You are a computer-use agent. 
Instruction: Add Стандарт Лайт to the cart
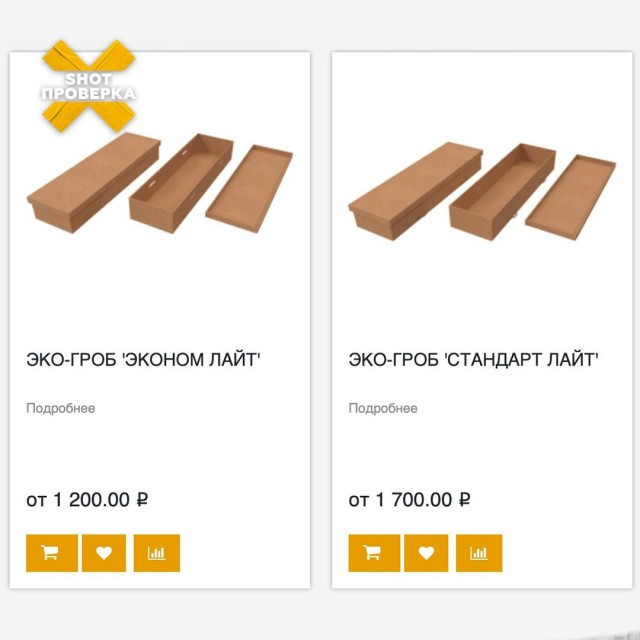374,553
